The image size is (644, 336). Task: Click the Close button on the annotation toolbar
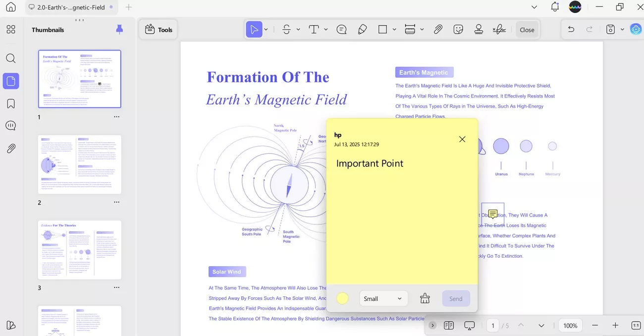(x=527, y=30)
